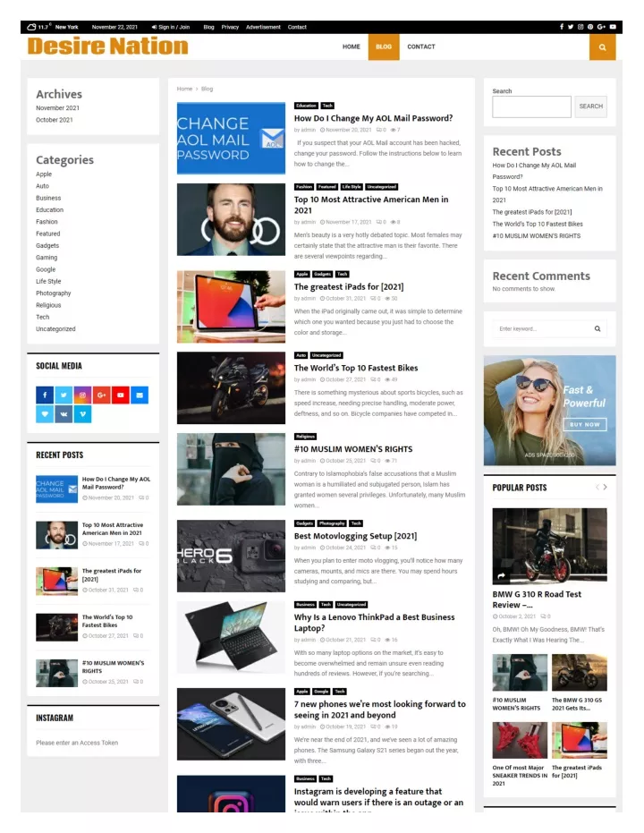Click share arrow on BMW G 310 R image
Screen dimensions: 644x833
point(501,575)
